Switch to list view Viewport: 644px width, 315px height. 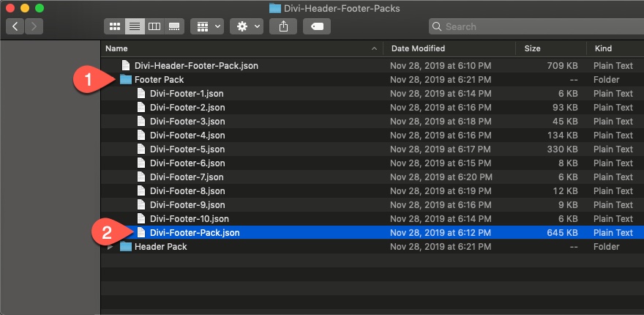135,26
